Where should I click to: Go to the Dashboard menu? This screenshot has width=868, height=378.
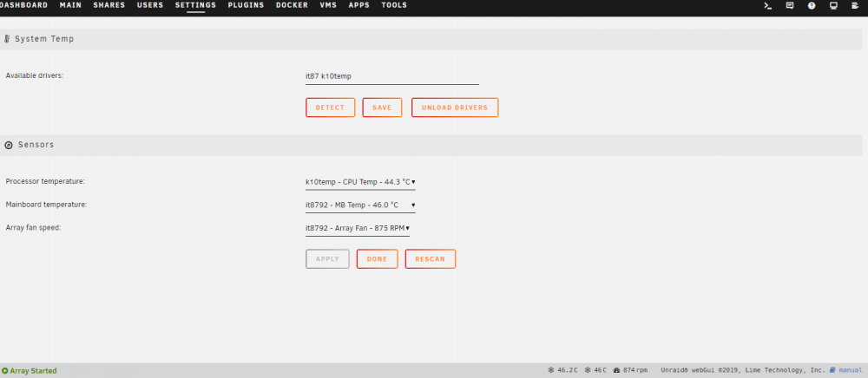[23, 5]
